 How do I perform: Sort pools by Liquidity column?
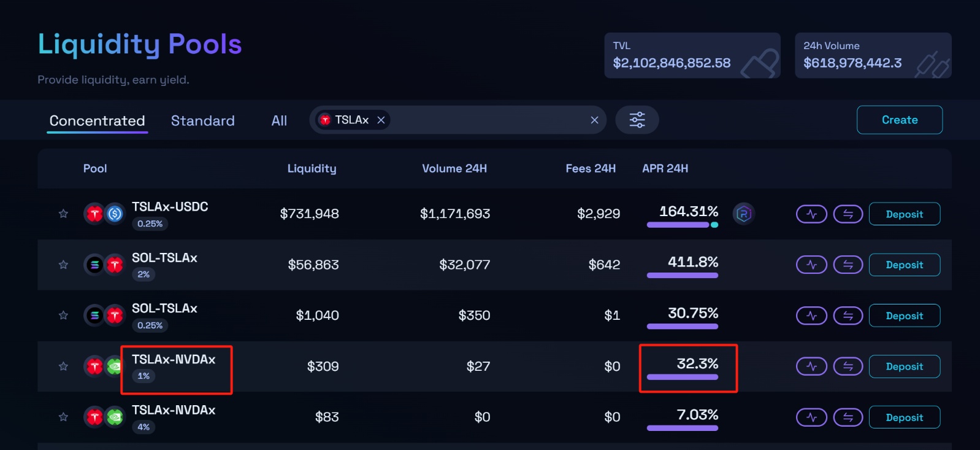312,168
